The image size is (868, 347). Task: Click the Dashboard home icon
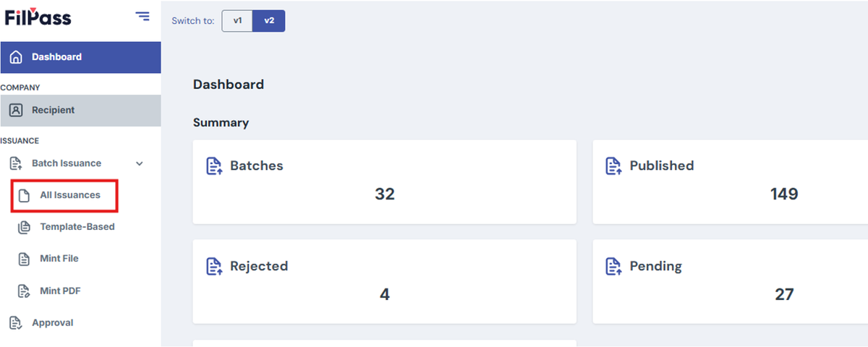[16, 57]
